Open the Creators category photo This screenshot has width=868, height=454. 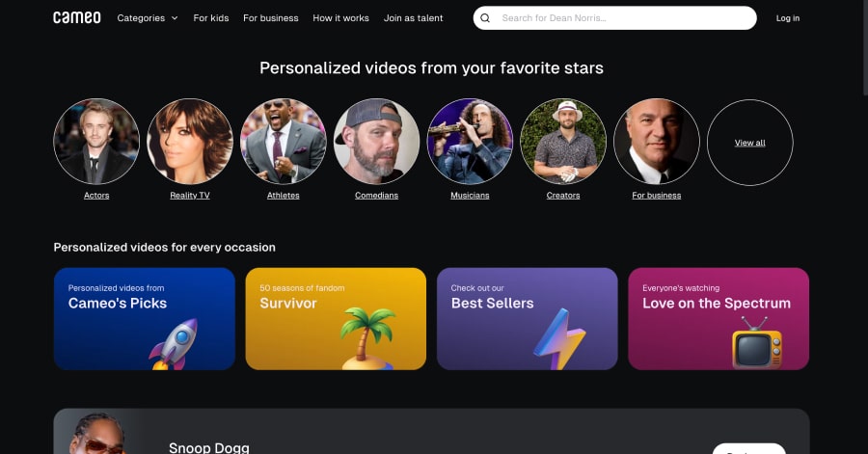[563, 142]
